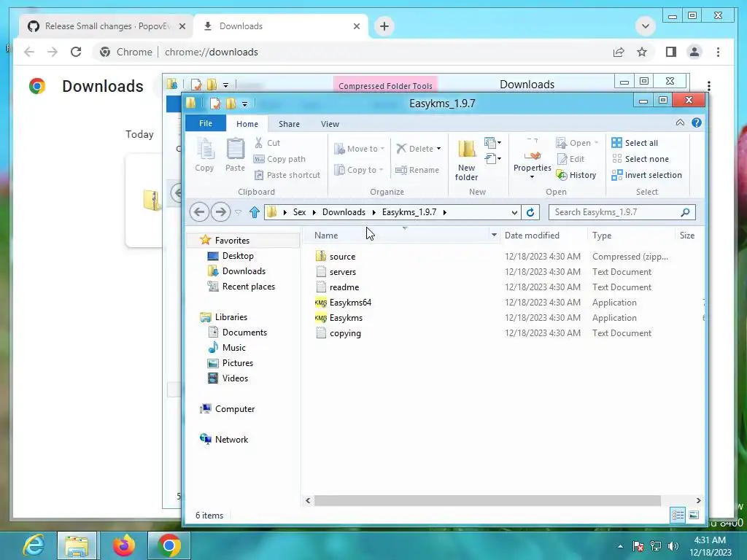Select the Home ribbon tab

coord(247,124)
